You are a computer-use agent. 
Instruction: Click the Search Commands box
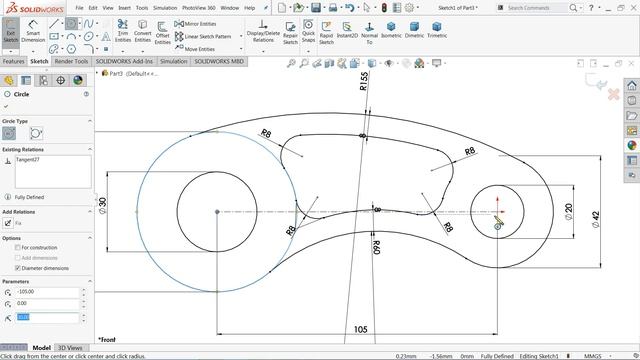pos(536,7)
